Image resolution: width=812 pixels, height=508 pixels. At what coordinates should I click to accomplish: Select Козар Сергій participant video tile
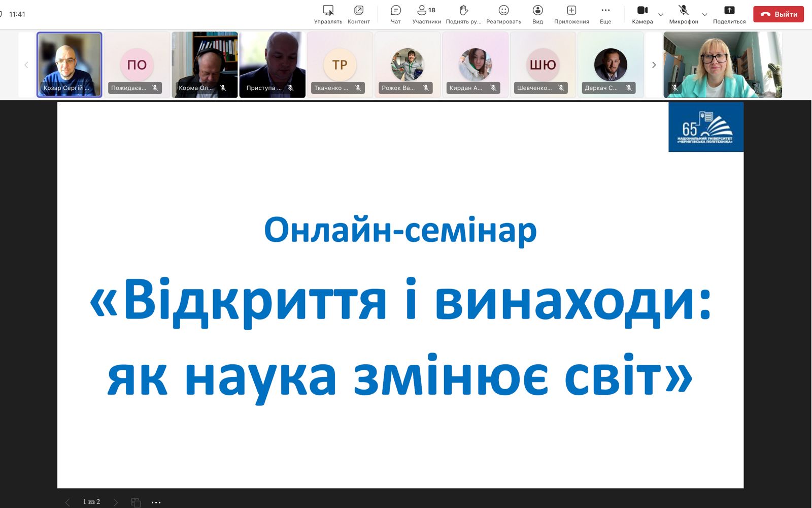(70, 65)
